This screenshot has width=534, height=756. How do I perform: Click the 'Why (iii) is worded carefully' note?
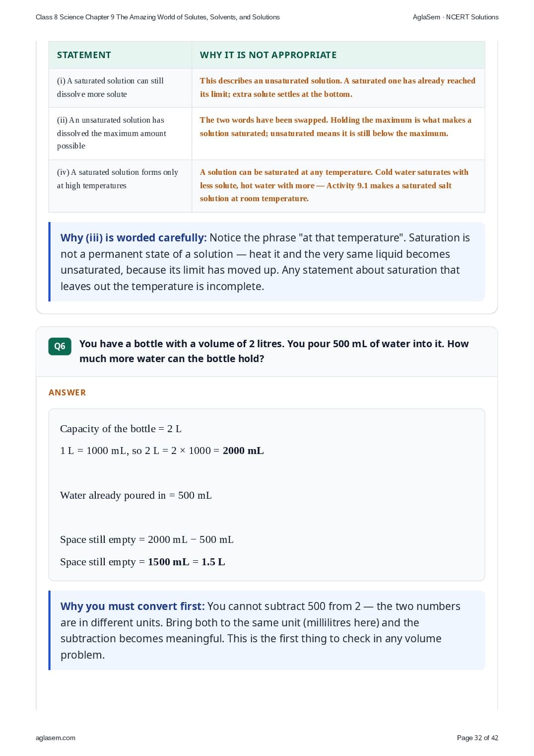click(x=267, y=262)
